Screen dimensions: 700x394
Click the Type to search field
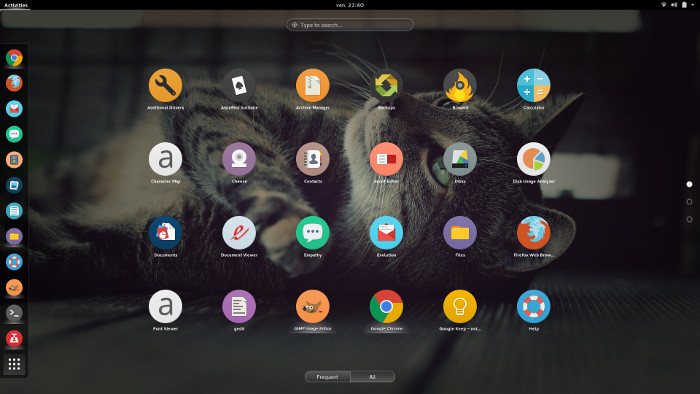[350, 25]
